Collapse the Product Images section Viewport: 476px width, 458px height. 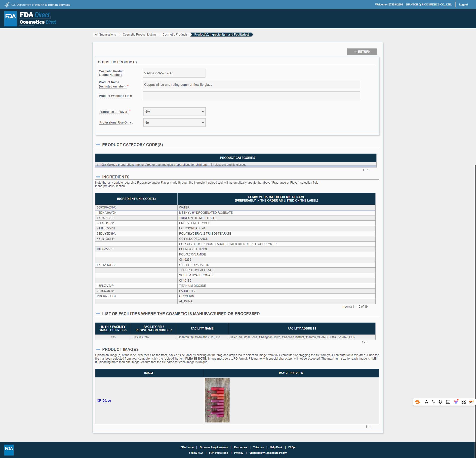[98, 349]
